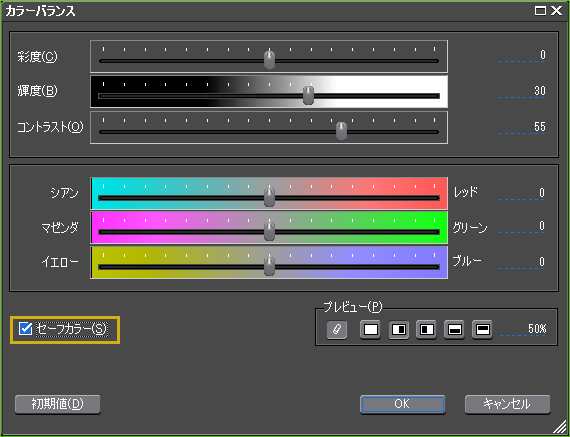
Task: Click the 輝度(B) brightness slider handle
Action: pyautogui.click(x=308, y=96)
